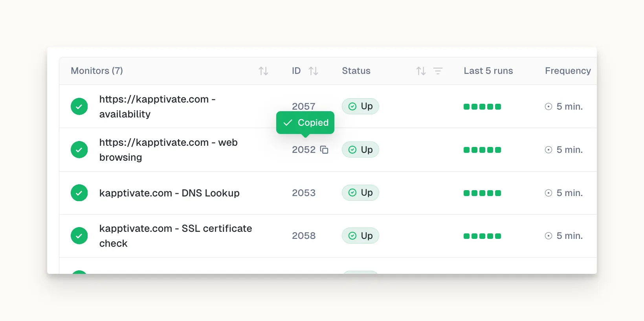Click the green check icon for SSL certificate check
Screen dimensions: 644x321
coord(79,236)
